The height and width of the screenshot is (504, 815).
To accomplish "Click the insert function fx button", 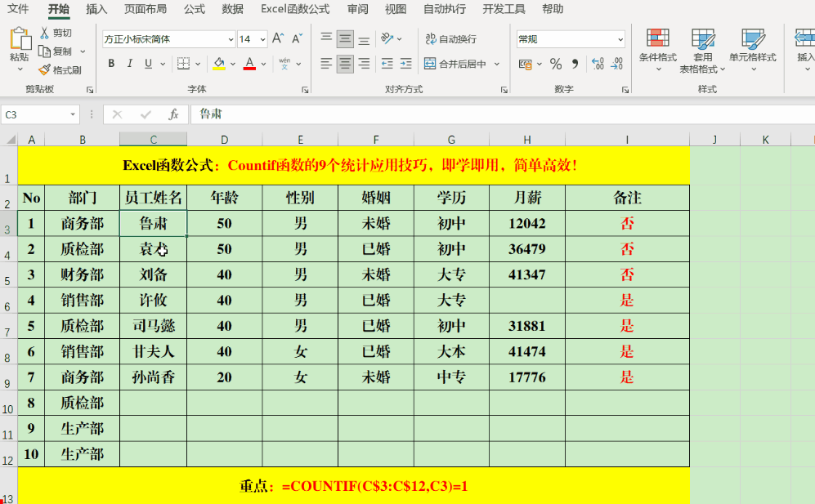I will coord(173,114).
